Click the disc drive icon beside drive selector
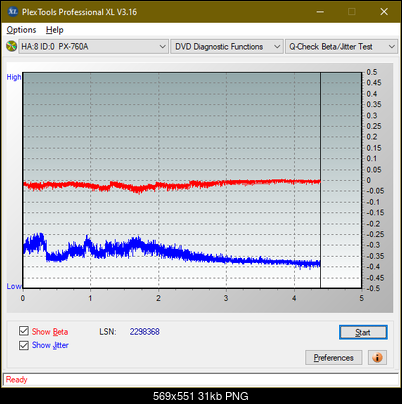 pos(12,46)
